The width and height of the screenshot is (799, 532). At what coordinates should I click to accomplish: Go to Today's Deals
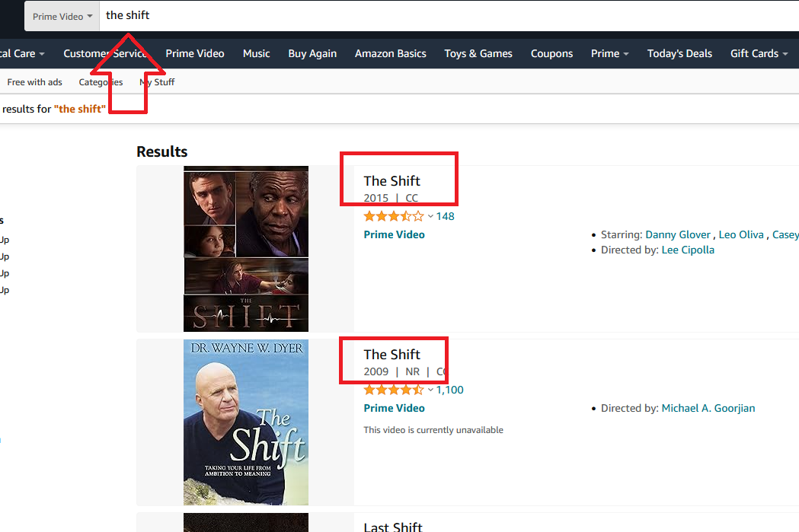[x=679, y=53]
